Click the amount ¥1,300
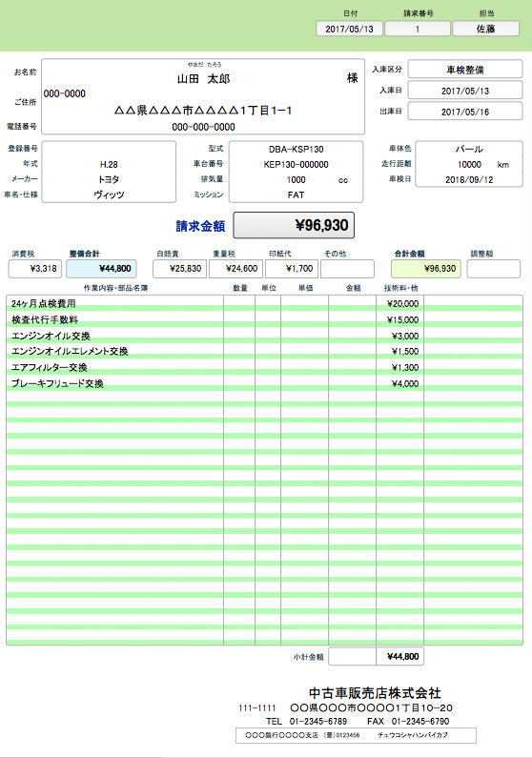Image resolution: width=532 pixels, height=758 pixels. (405, 367)
